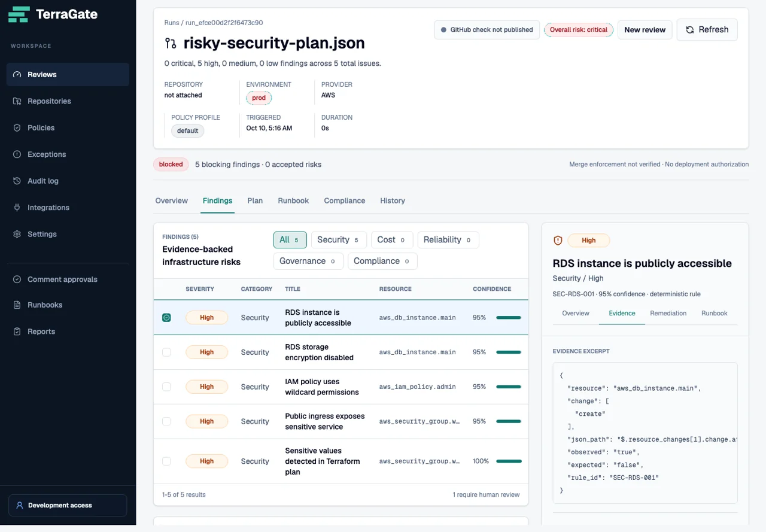766x532 pixels.
Task: Click the Reports clipboard icon
Action: click(x=17, y=332)
